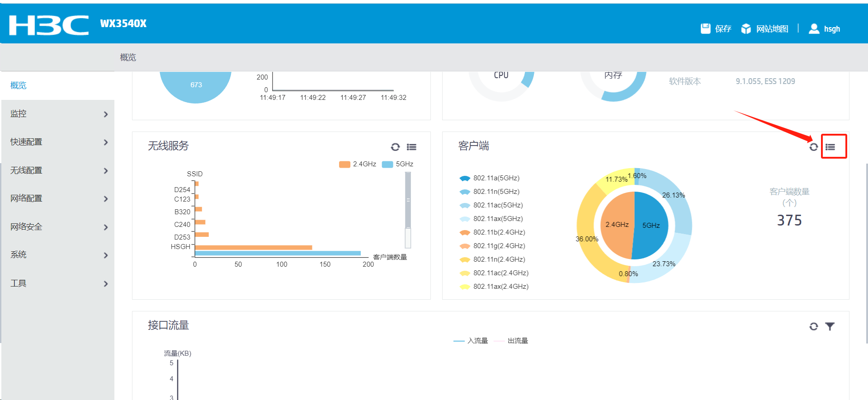Expand the 监控 monitoring menu arrow

click(x=106, y=114)
